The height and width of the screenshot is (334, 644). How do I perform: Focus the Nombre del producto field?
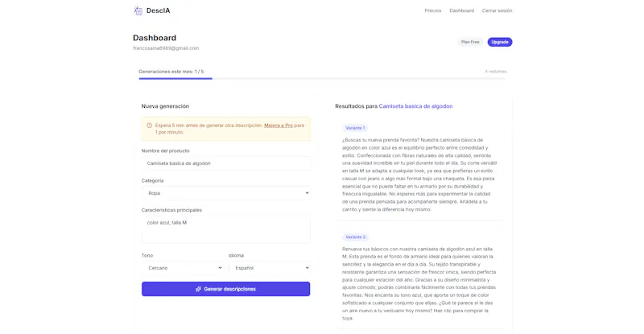pyautogui.click(x=226, y=163)
